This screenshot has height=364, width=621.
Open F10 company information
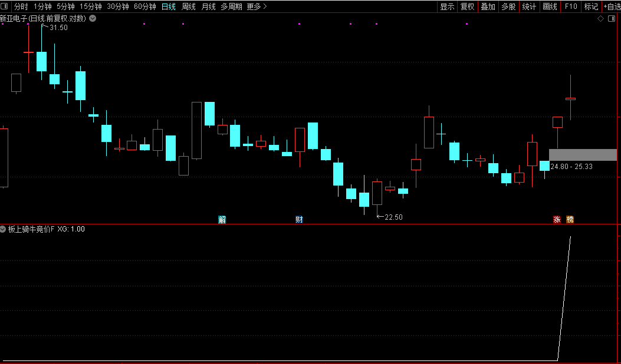click(x=571, y=6)
